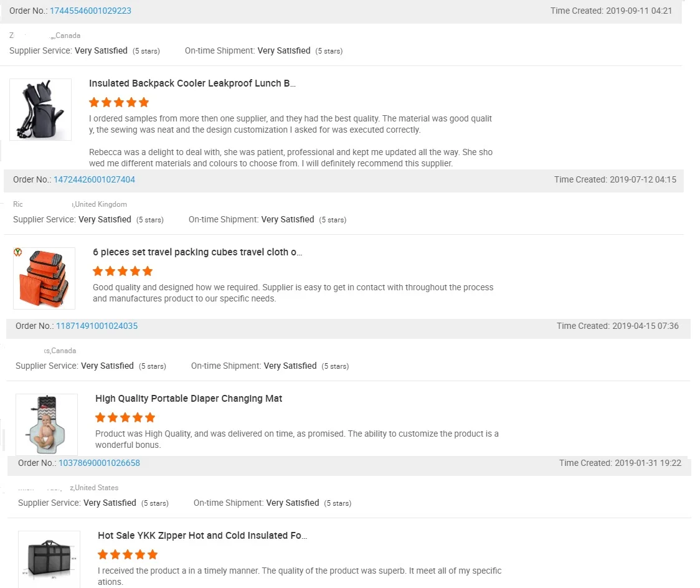Open High Quality Portable Diaper Changing Mat title
This screenshot has width=700, height=588.
click(189, 399)
